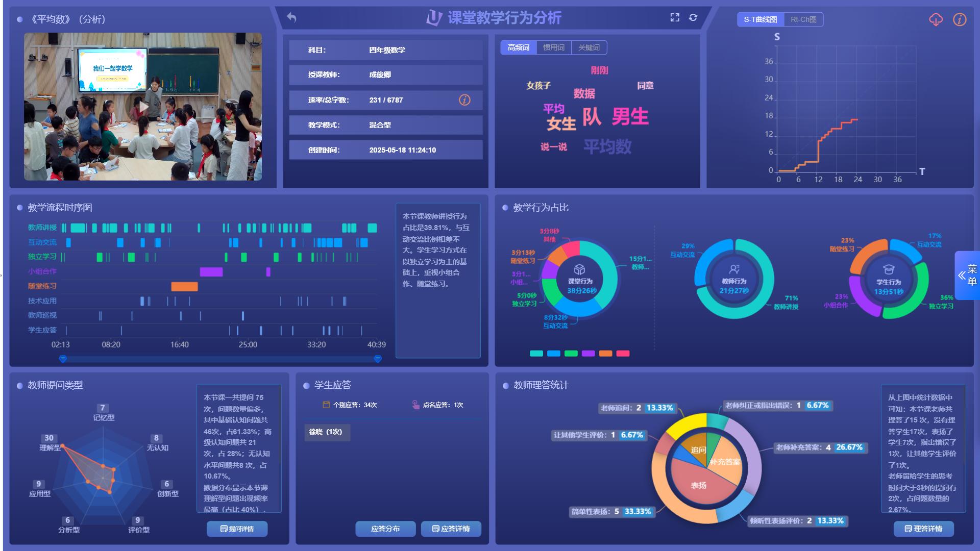This screenshot has width=980, height=551.
Task: Click the back arrow icon in header
Action: pyautogui.click(x=291, y=17)
